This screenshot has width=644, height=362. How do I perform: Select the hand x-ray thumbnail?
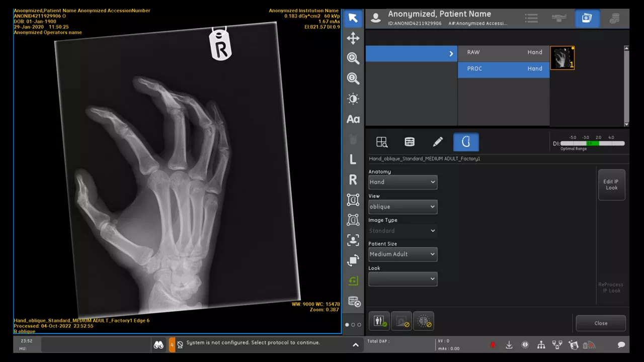562,58
